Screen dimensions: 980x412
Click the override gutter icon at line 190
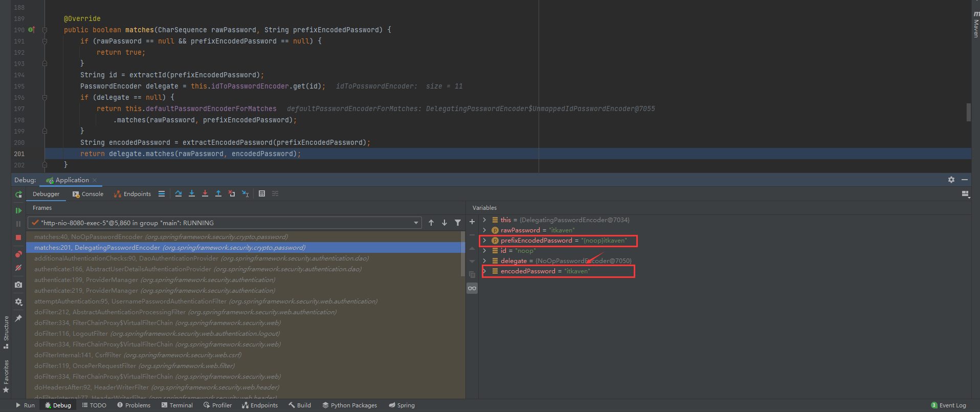click(32, 30)
